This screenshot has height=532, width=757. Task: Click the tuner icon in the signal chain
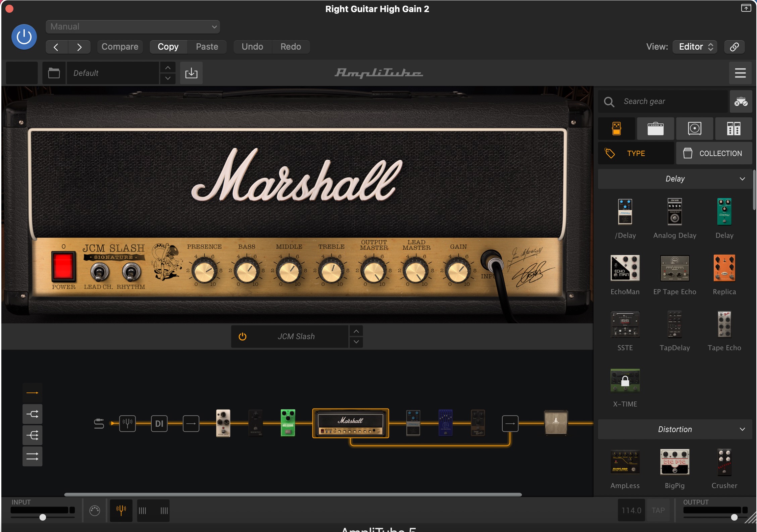[x=128, y=424]
